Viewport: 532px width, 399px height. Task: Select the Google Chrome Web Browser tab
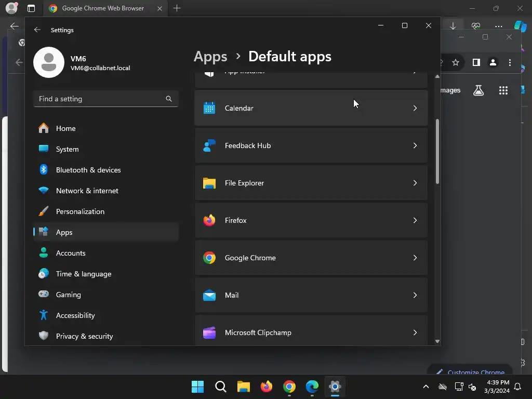click(x=105, y=8)
